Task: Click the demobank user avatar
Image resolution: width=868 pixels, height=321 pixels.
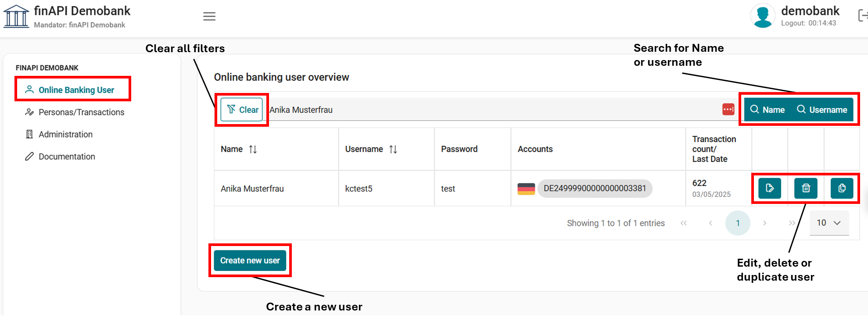Action: [763, 16]
